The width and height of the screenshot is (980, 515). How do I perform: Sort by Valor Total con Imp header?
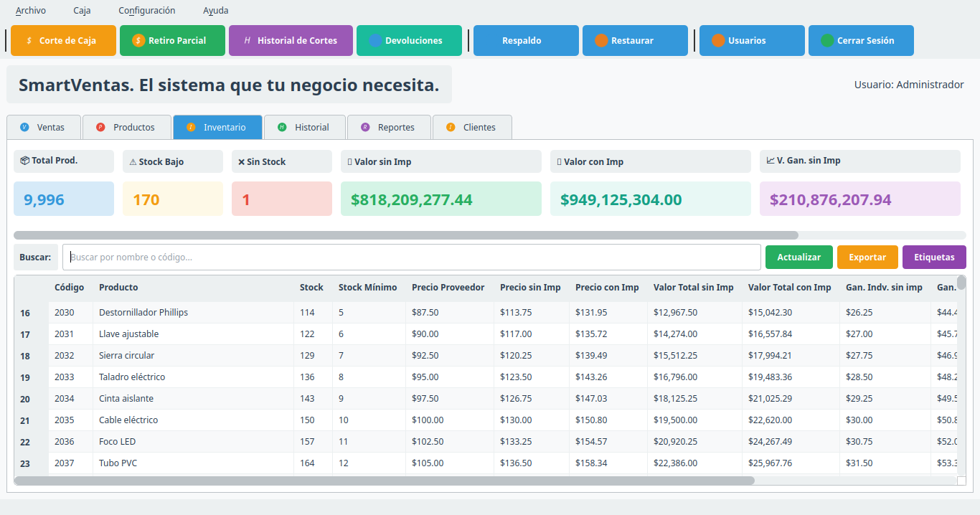point(790,287)
